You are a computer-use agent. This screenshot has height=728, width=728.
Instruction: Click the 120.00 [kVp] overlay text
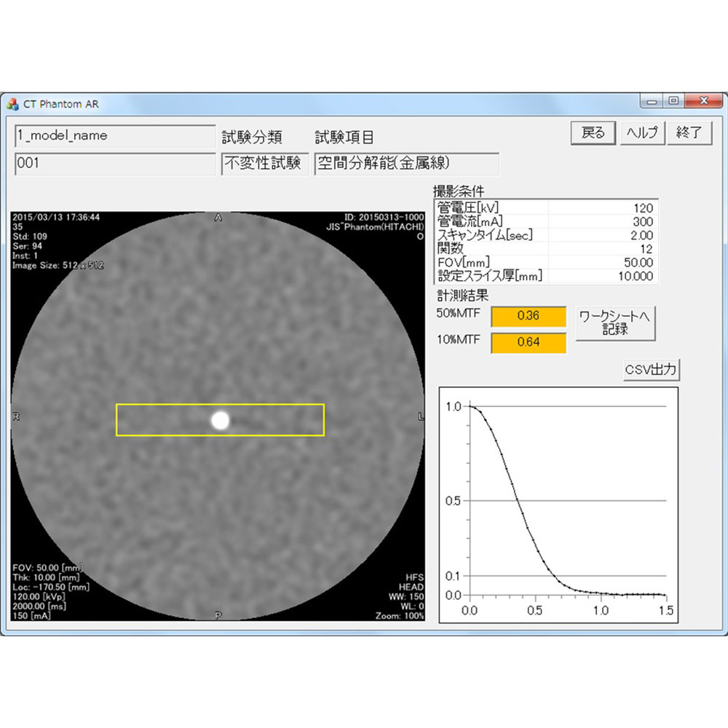(x=39, y=597)
